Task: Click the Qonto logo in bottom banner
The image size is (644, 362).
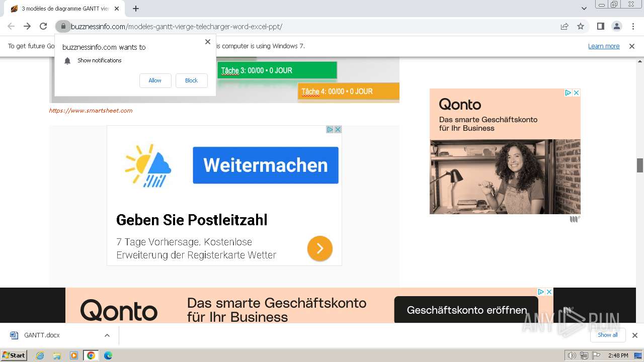Action: tap(119, 310)
